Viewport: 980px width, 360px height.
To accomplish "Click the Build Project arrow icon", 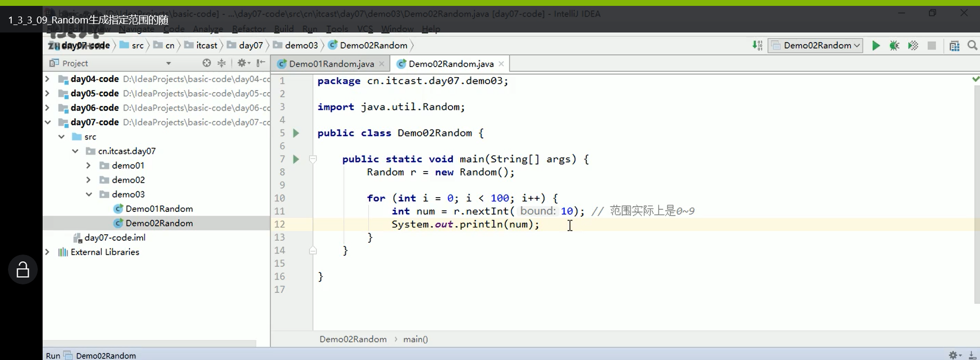I will pyautogui.click(x=757, y=46).
